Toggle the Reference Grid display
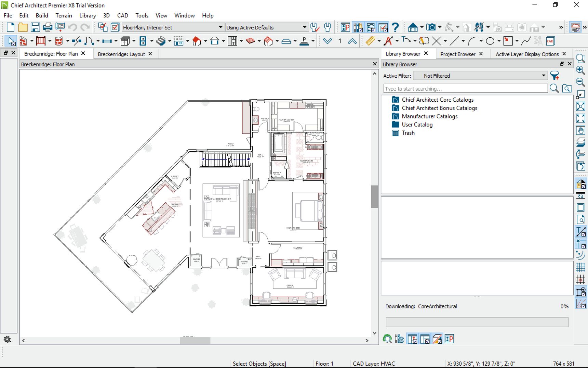 [580, 267]
